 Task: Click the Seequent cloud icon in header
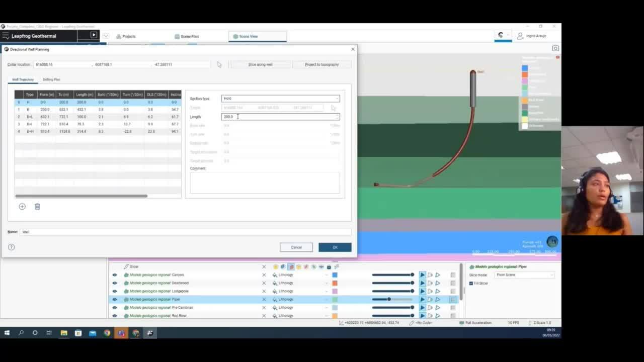[x=501, y=35]
